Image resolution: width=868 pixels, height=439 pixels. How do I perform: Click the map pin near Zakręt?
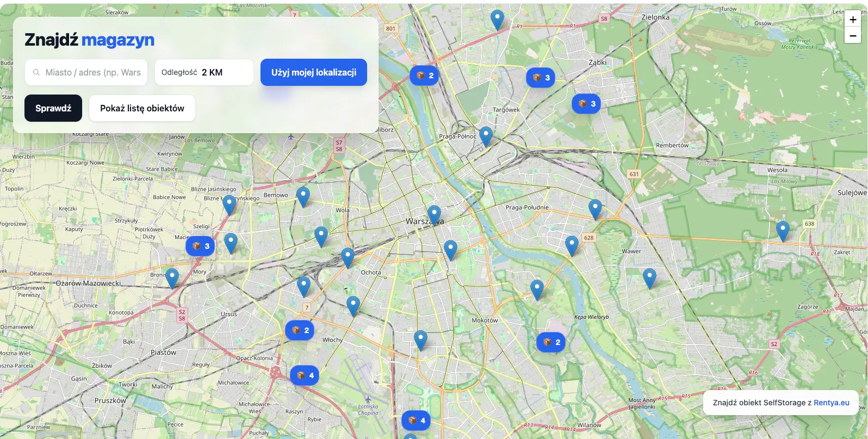pos(782,231)
